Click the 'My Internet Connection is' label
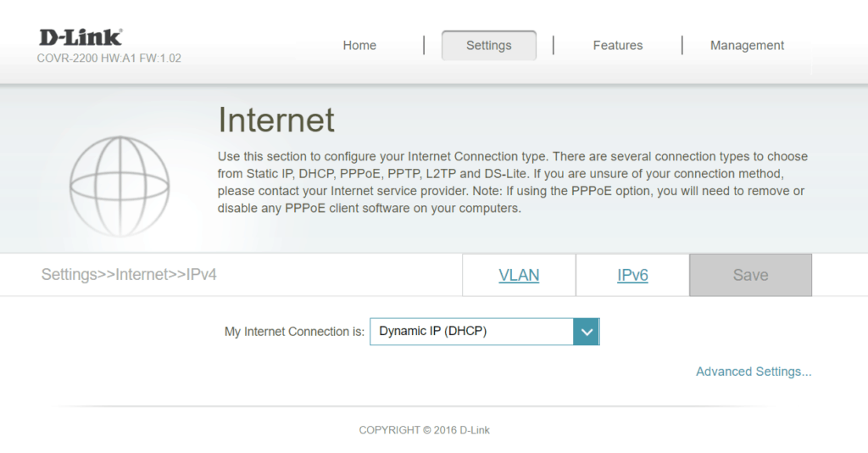This screenshot has width=868, height=453. pos(294,332)
